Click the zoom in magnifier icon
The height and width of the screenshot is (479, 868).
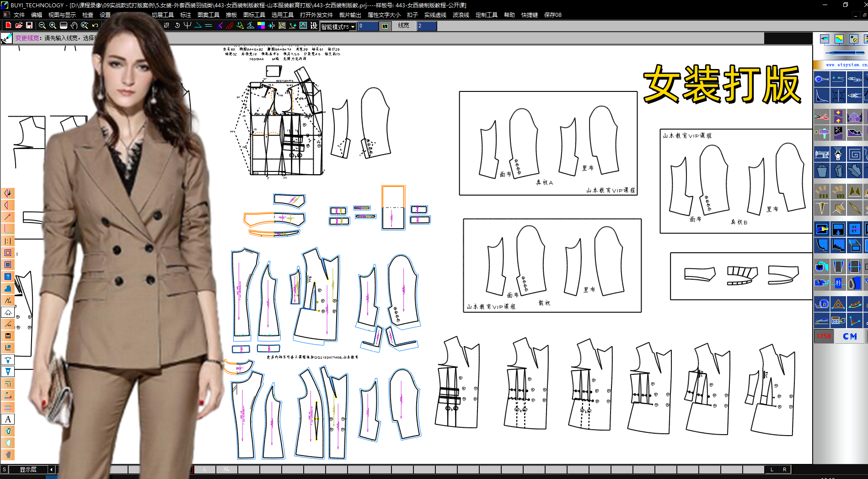(53, 26)
